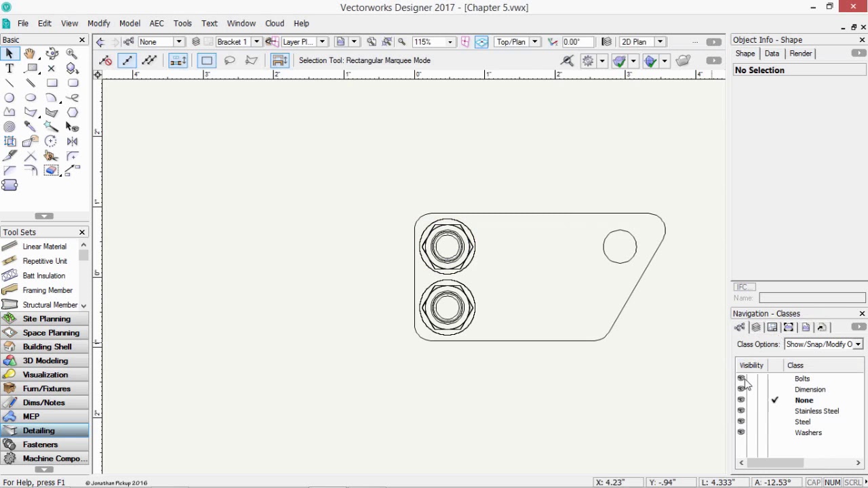Open the 2D Plan projection dropdown
868x488 pixels.
(659, 42)
